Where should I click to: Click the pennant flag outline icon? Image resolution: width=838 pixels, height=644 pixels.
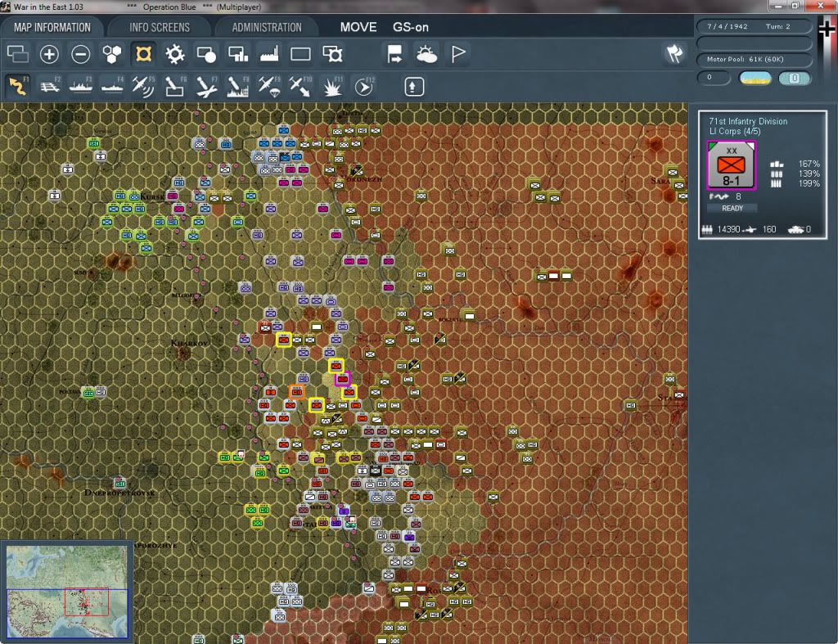pyautogui.click(x=458, y=54)
